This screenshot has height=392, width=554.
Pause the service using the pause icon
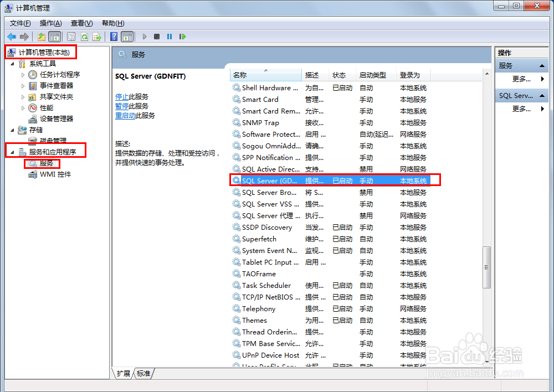[x=169, y=36]
